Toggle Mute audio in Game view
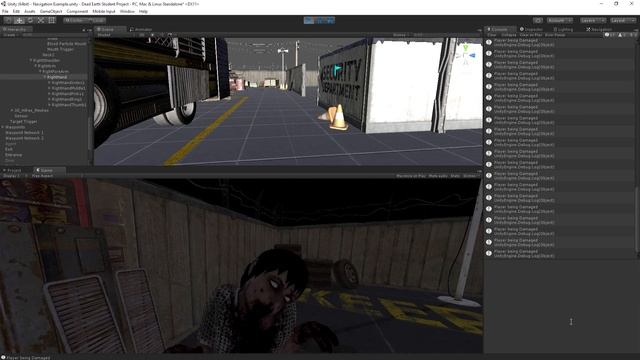Viewport: 640px width, 360px height. (438, 176)
